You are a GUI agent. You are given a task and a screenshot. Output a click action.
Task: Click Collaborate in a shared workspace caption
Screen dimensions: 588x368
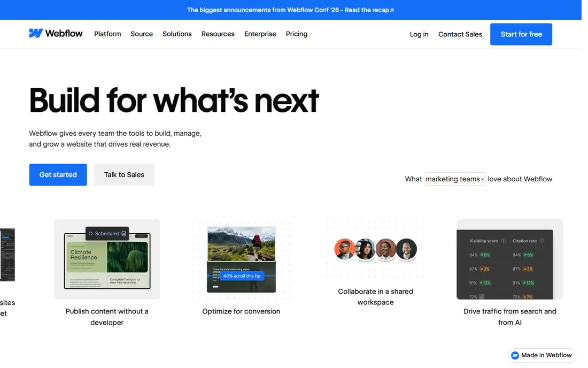coord(375,297)
